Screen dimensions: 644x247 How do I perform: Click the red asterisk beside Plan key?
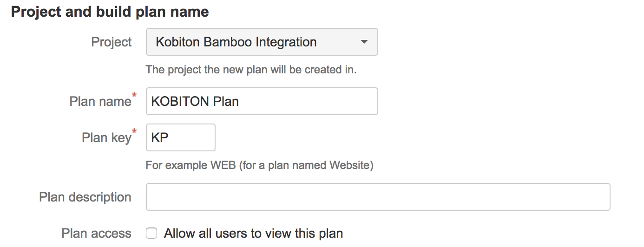(x=135, y=132)
